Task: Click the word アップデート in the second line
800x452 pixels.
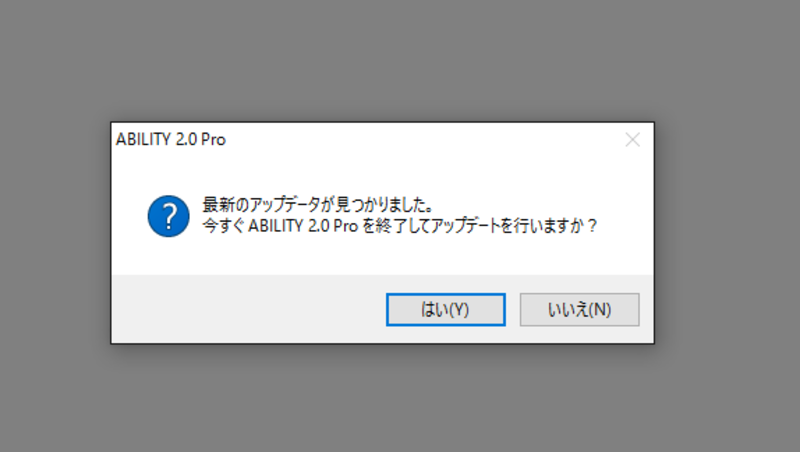Action: [x=465, y=226]
